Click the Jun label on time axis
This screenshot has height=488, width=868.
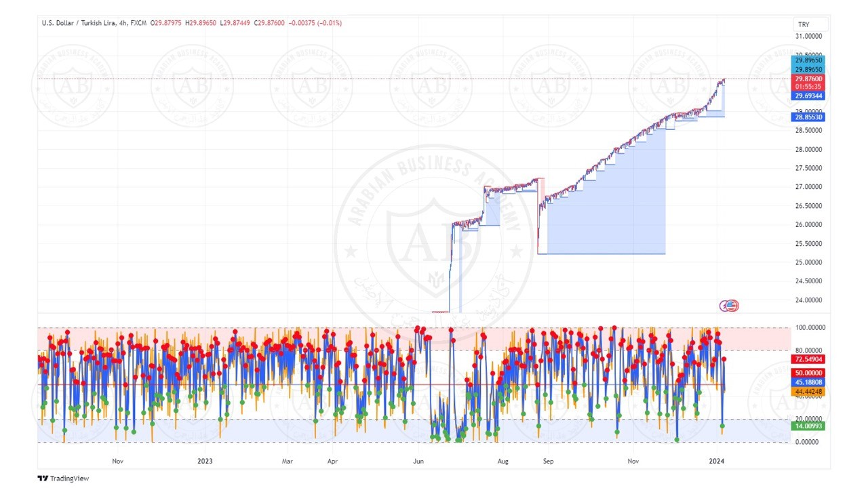pyautogui.click(x=418, y=461)
